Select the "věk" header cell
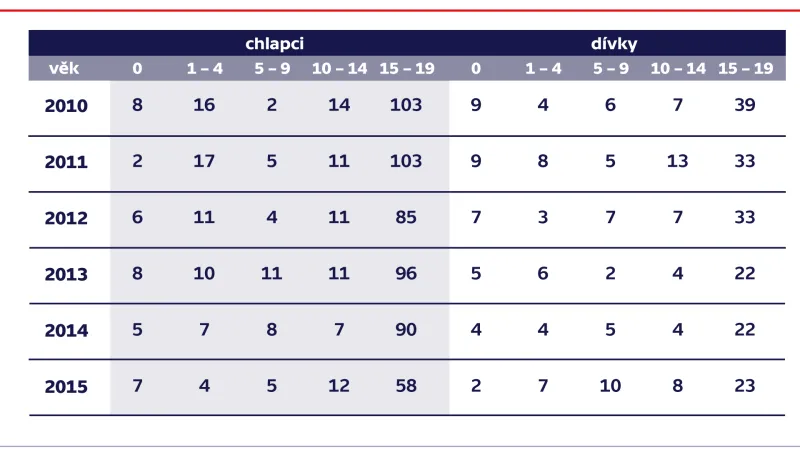The width and height of the screenshot is (800, 449). [x=64, y=69]
